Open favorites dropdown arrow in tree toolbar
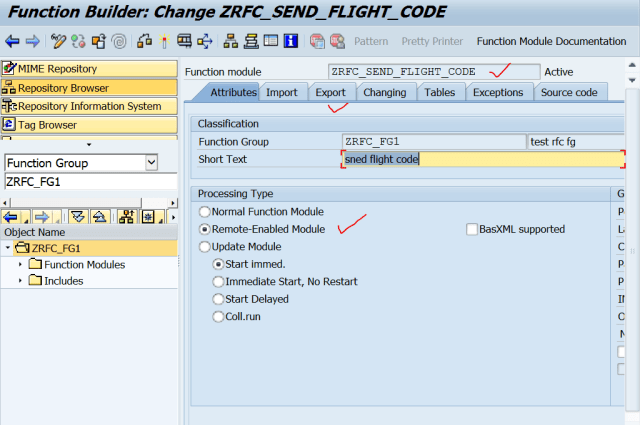This screenshot has width=640, height=425. pos(162,220)
